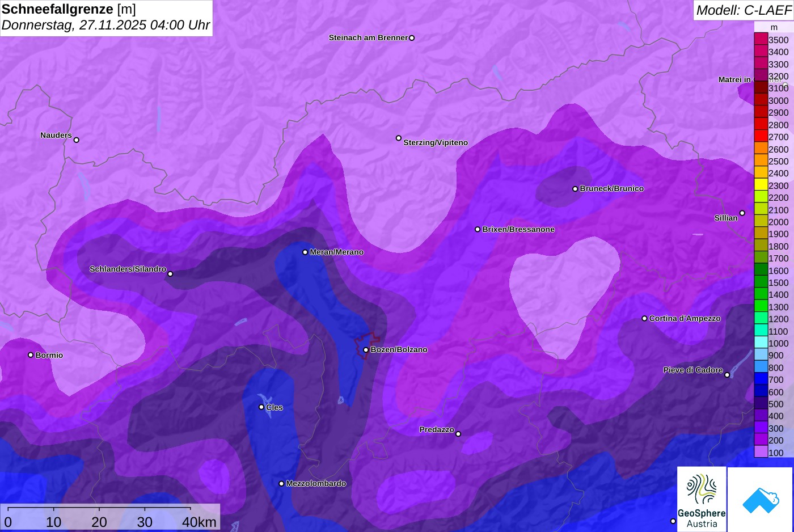Click the Cortina d'Ampezzo label text
The image size is (794, 532).
tap(685, 319)
